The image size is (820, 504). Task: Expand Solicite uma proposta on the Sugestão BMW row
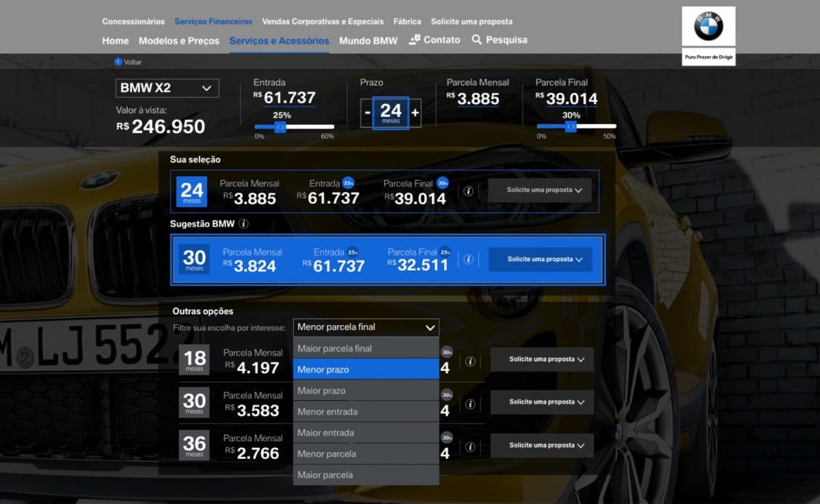(x=540, y=260)
